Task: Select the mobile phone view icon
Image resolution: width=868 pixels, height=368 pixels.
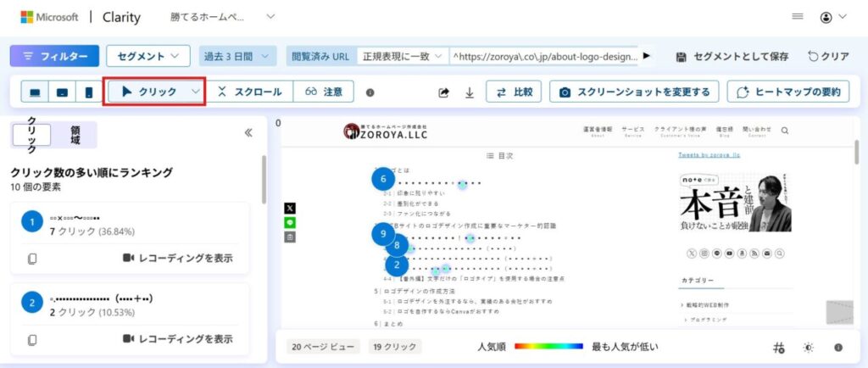Action: (88, 92)
